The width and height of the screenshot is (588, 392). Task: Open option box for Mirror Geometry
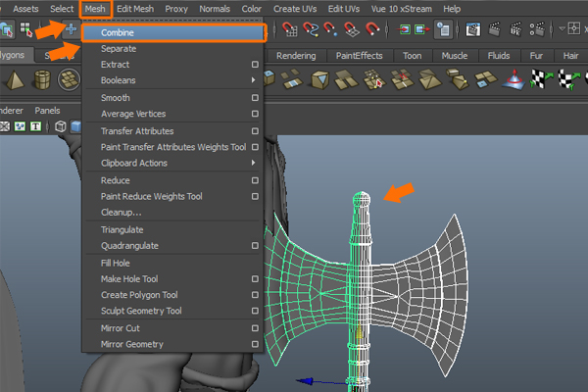(255, 344)
